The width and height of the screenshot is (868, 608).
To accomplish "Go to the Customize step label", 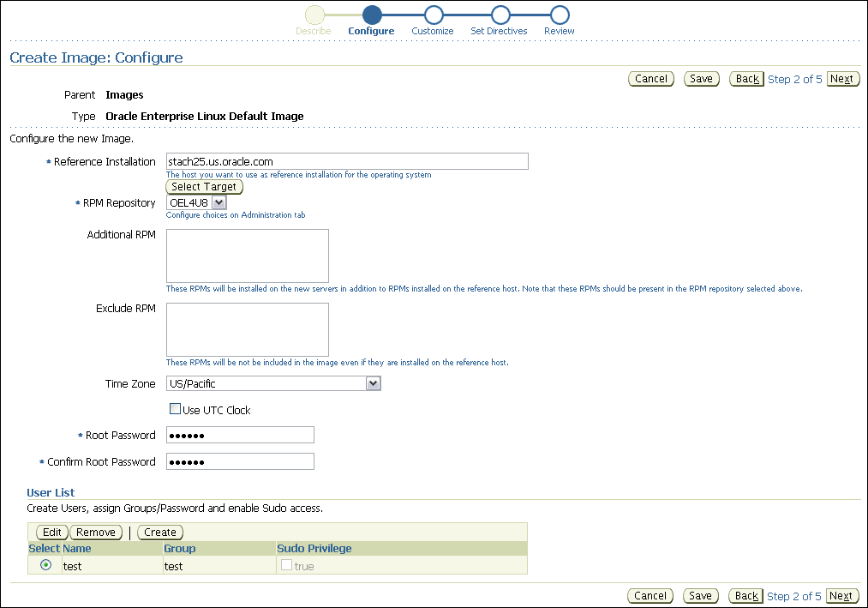I will [433, 31].
